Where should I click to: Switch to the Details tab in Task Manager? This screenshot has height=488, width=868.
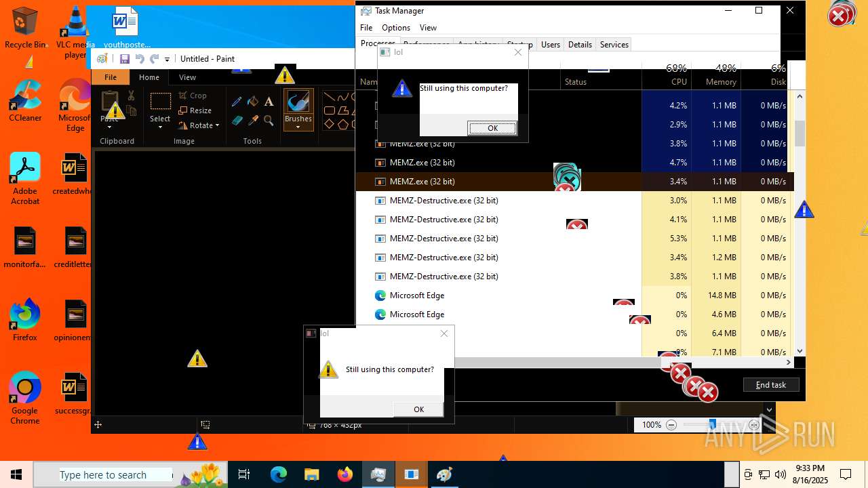[x=580, y=45]
